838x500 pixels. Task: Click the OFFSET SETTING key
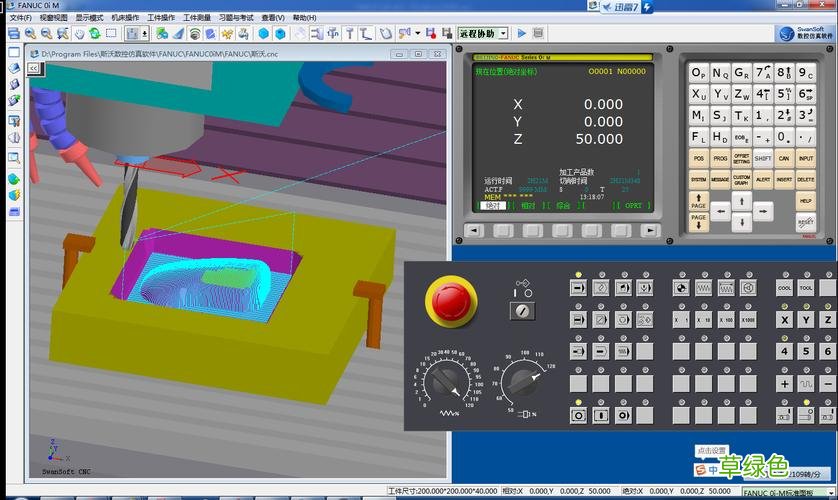click(x=741, y=159)
